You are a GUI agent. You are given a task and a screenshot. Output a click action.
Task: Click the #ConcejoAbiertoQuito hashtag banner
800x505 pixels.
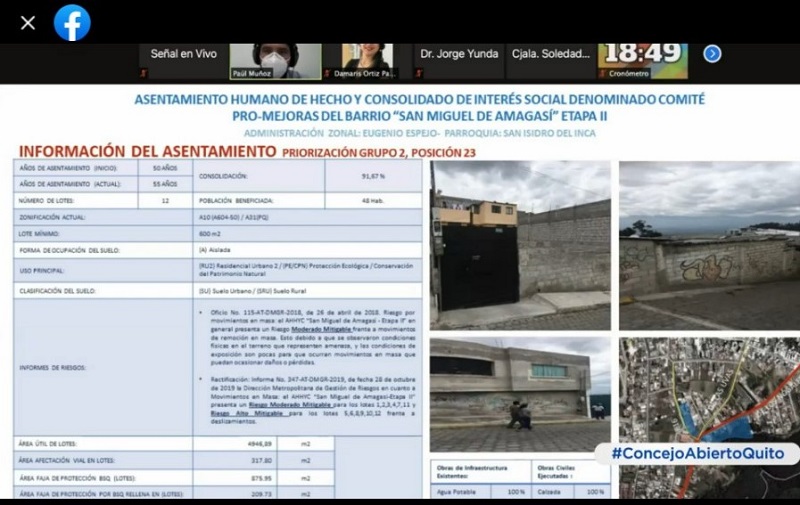point(697,453)
